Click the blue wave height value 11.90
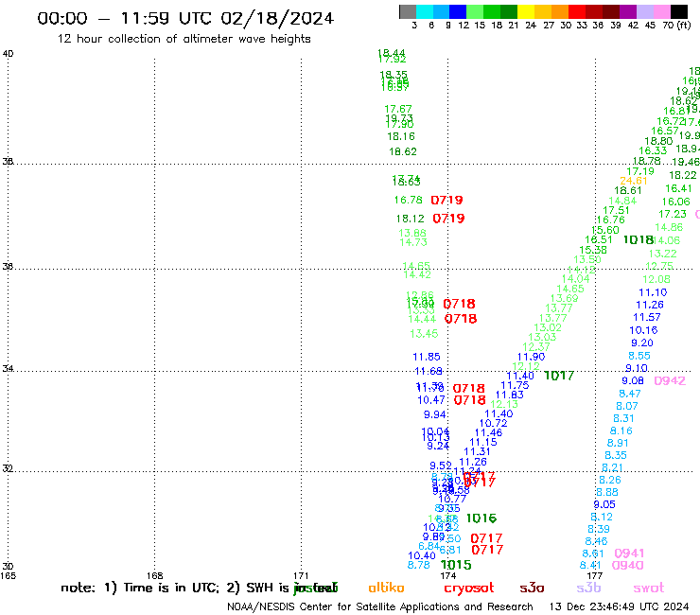This screenshot has height=615, width=700. (x=532, y=357)
